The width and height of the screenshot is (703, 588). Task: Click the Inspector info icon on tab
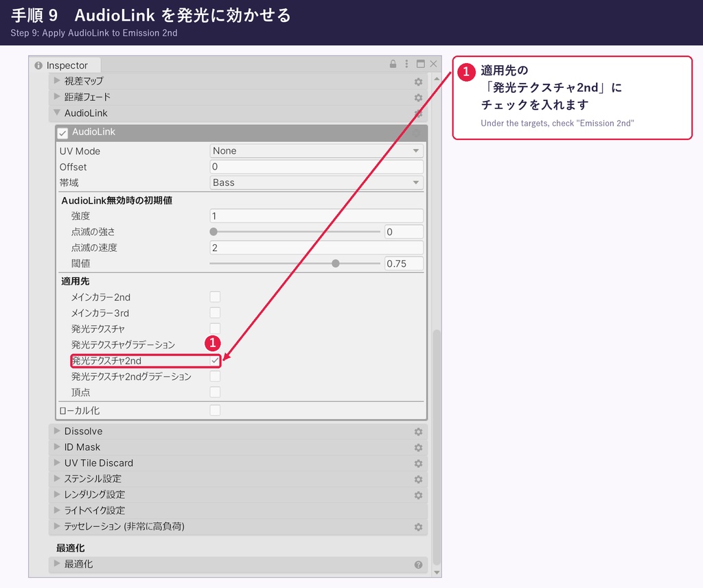38,65
